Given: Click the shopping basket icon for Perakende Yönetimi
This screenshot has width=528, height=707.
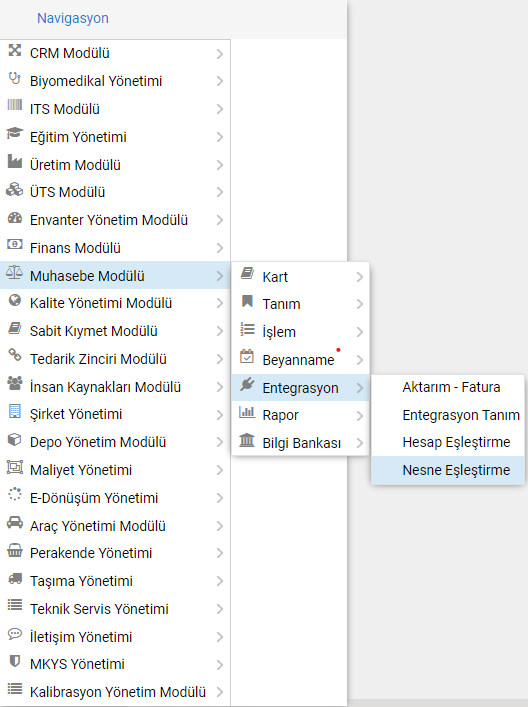Looking at the screenshot, I should tap(15, 551).
